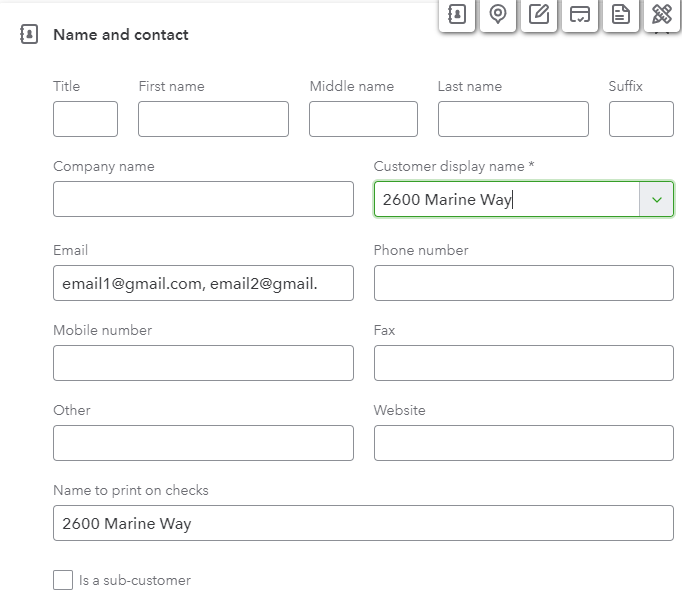Focus the First name field
This screenshot has height=616, width=682.
pyautogui.click(x=213, y=119)
